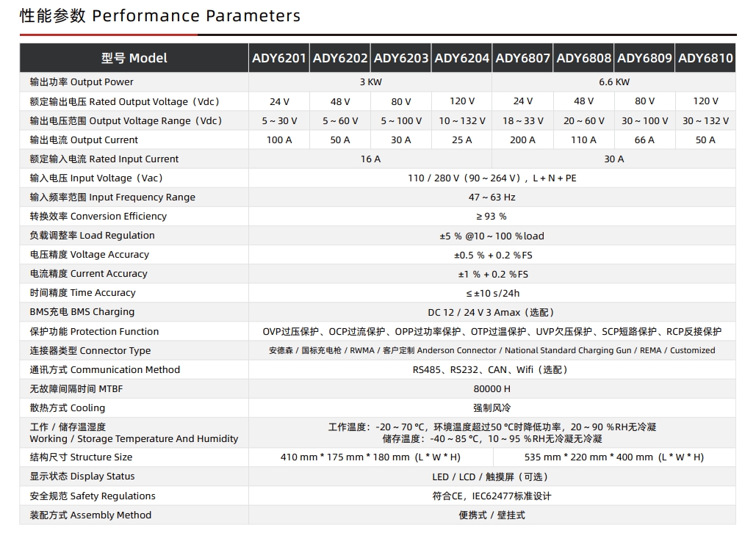Select the 3 KW output power cell

coord(370,82)
